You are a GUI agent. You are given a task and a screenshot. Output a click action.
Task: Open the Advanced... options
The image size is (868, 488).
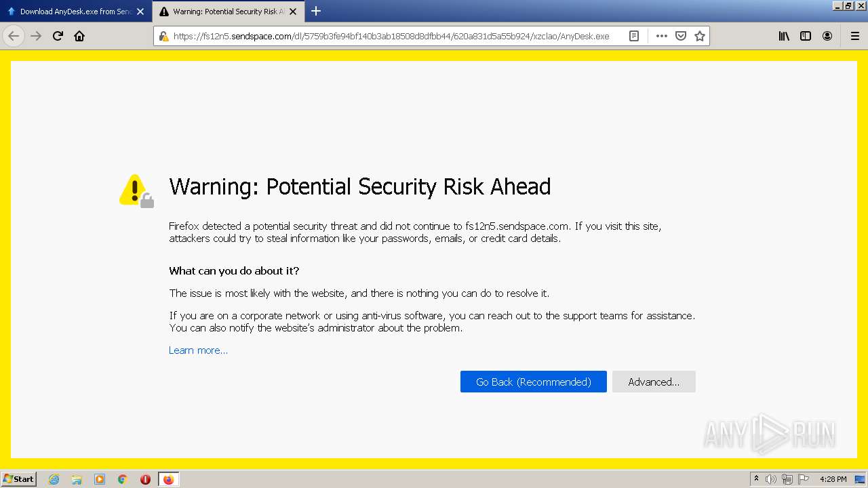coord(654,382)
